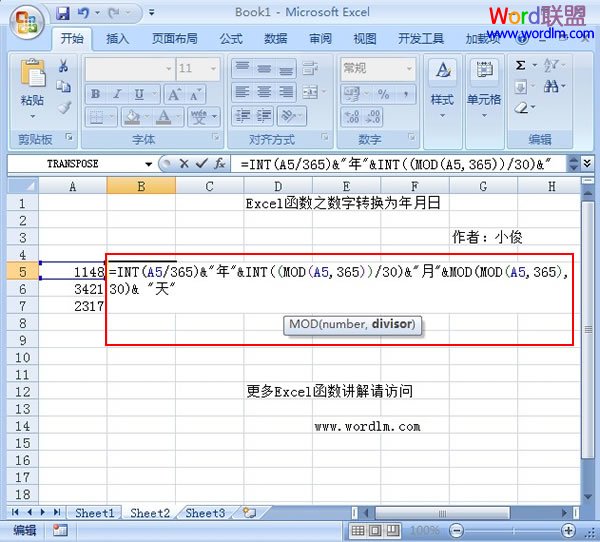Viewport: 600px width, 542px height.
Task: Click the Top Align icon
Action: pos(242,68)
